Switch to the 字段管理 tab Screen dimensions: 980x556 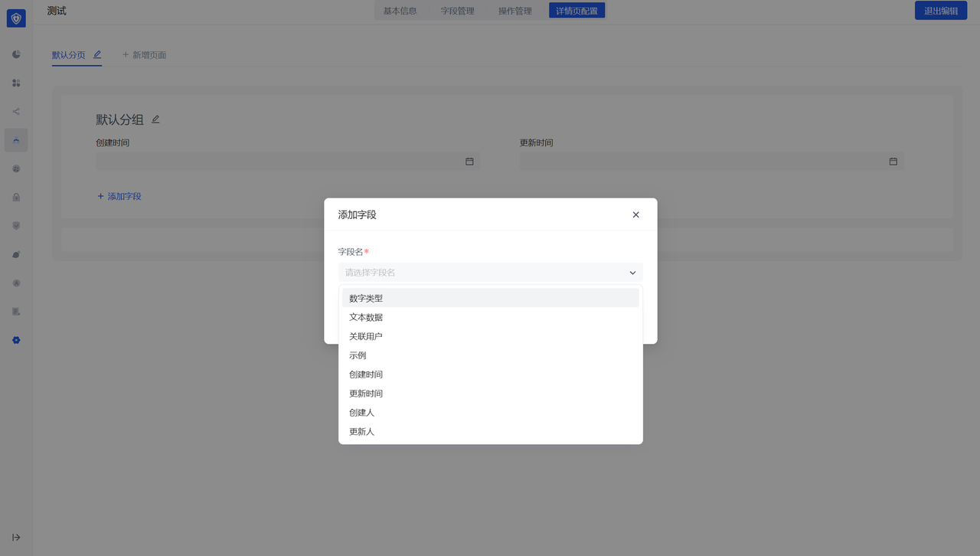tap(457, 11)
